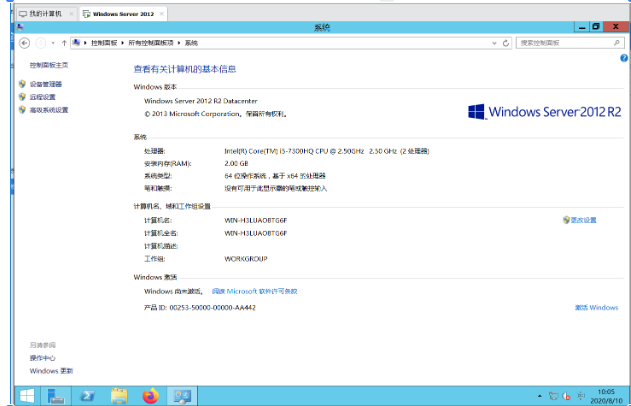Expand arrow after 所有控制面板项 breadcrumb

pos(179,43)
